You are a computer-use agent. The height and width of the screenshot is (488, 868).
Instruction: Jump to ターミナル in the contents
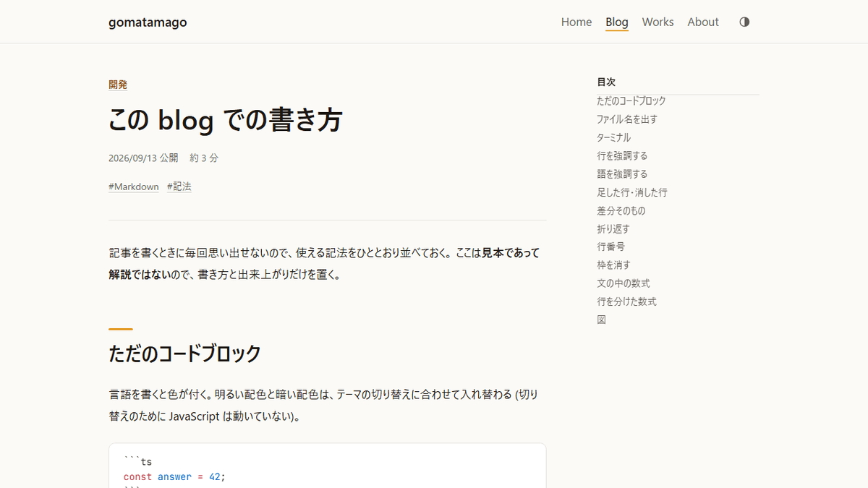(x=613, y=137)
